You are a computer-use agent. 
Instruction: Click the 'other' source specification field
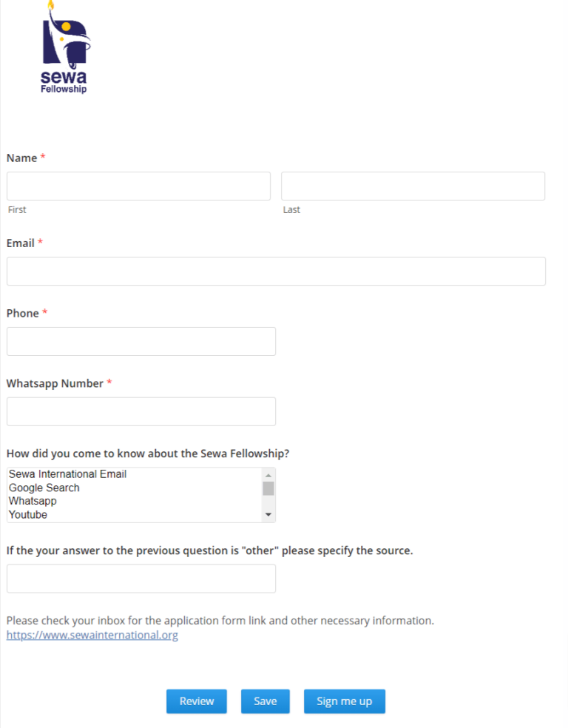point(141,579)
